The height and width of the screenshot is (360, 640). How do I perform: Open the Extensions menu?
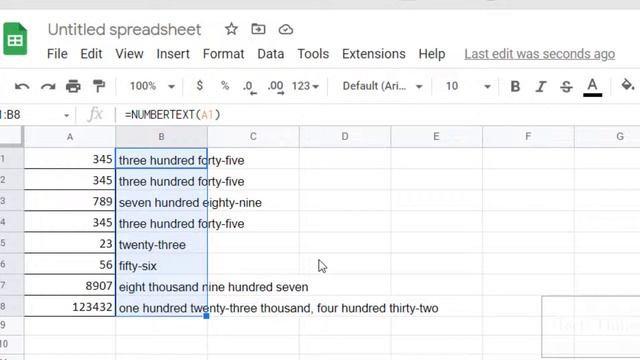[374, 54]
